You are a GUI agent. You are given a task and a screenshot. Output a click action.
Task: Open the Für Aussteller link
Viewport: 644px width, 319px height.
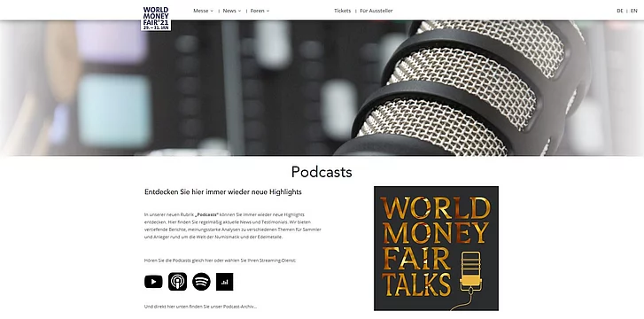376,11
